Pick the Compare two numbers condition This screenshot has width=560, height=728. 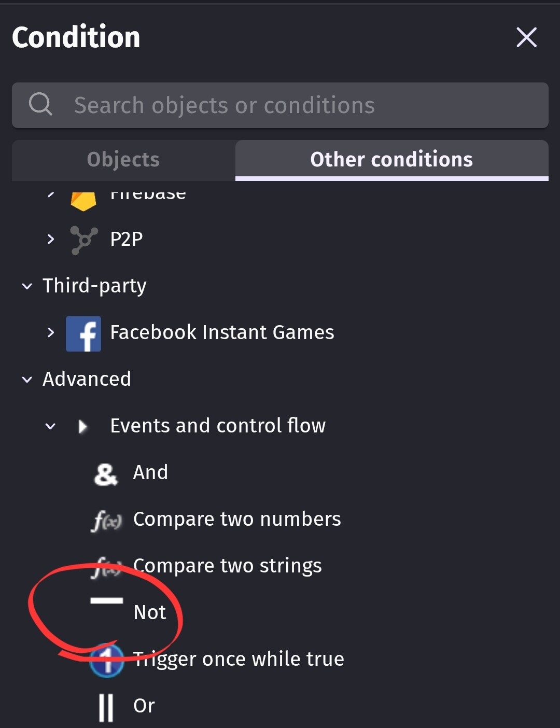237,519
